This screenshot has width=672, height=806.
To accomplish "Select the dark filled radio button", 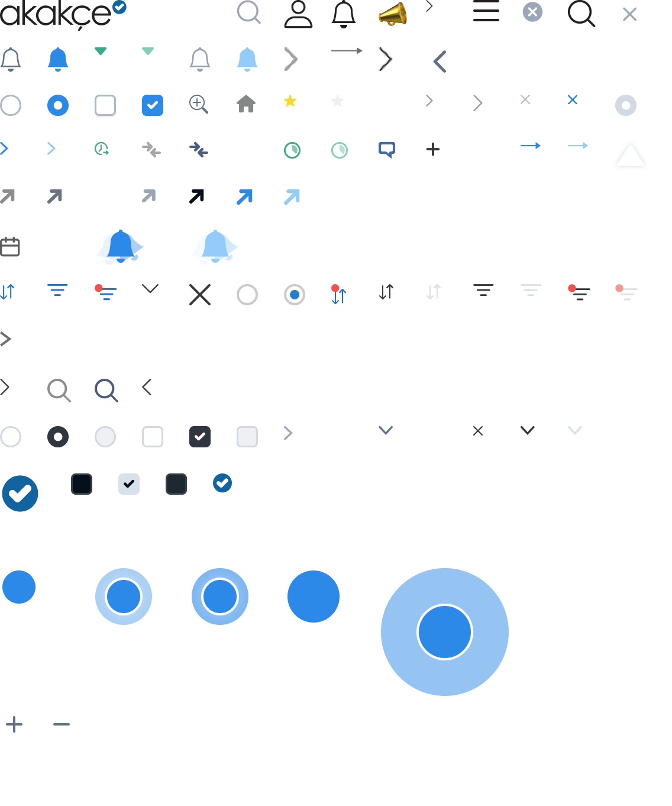I will 58,437.
